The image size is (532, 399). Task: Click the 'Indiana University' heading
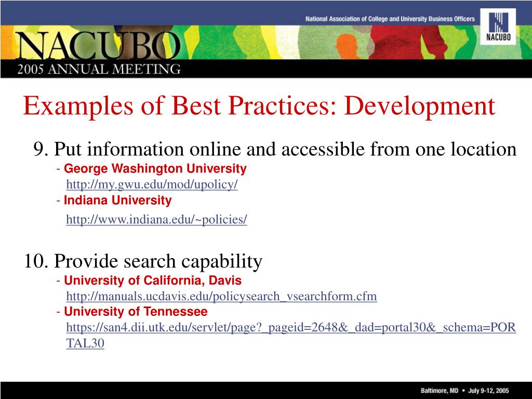coord(117,200)
